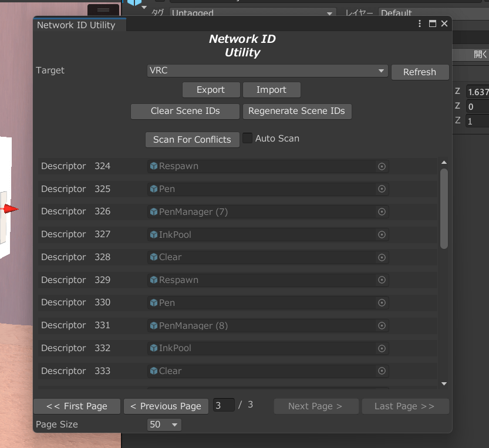Select the Network ID Utility tab

(x=76, y=25)
